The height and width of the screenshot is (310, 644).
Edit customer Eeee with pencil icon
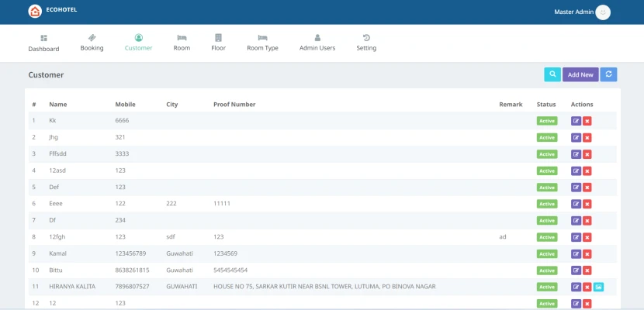click(576, 204)
